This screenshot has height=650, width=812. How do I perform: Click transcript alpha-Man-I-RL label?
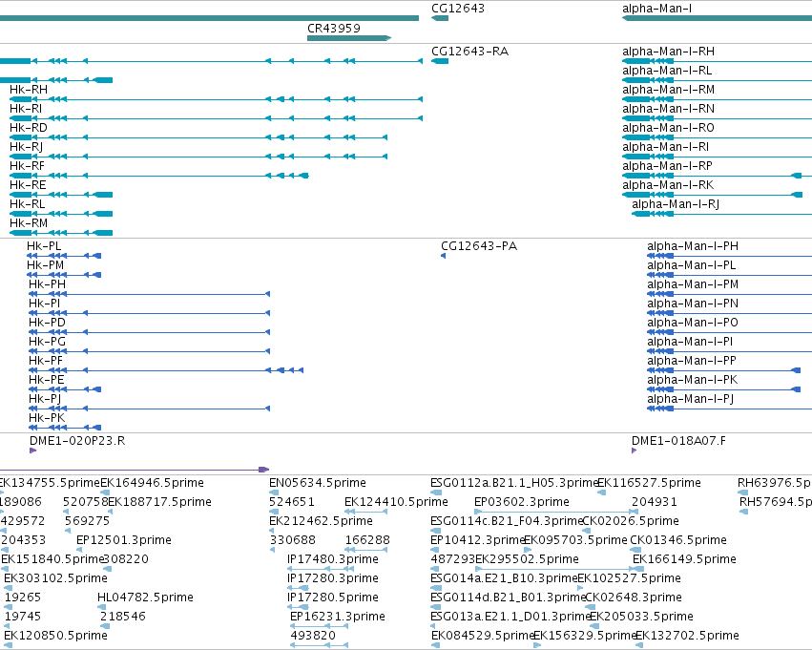point(666,71)
